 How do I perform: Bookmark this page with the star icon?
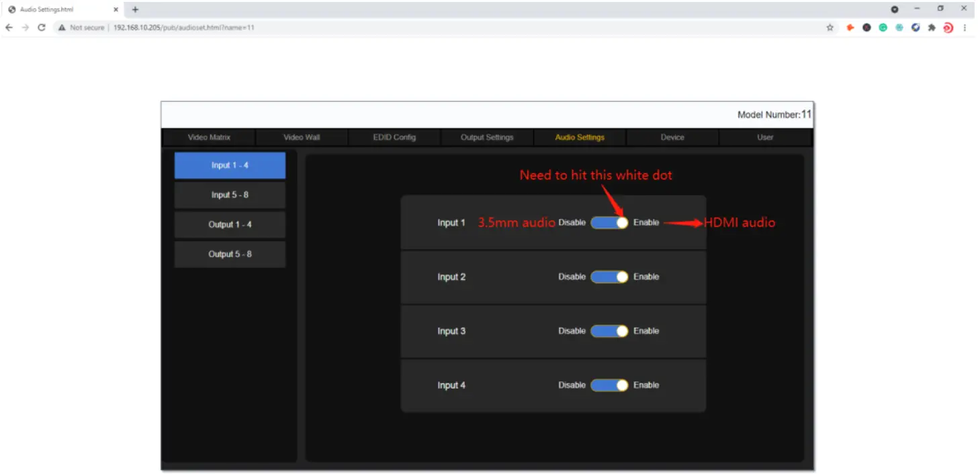(x=830, y=28)
